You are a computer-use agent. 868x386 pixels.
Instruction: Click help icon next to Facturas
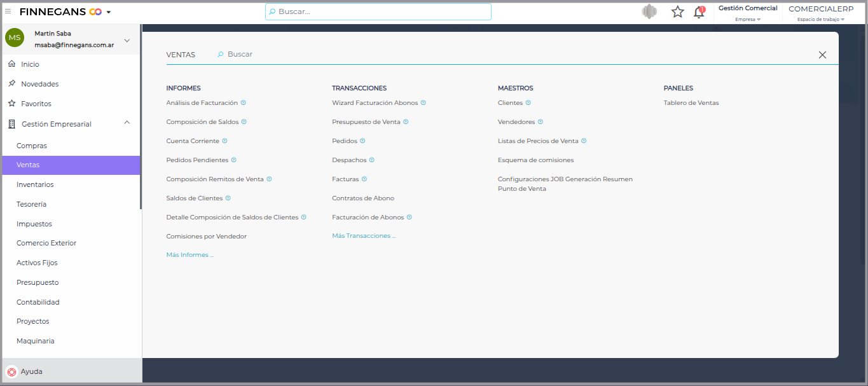364,179
